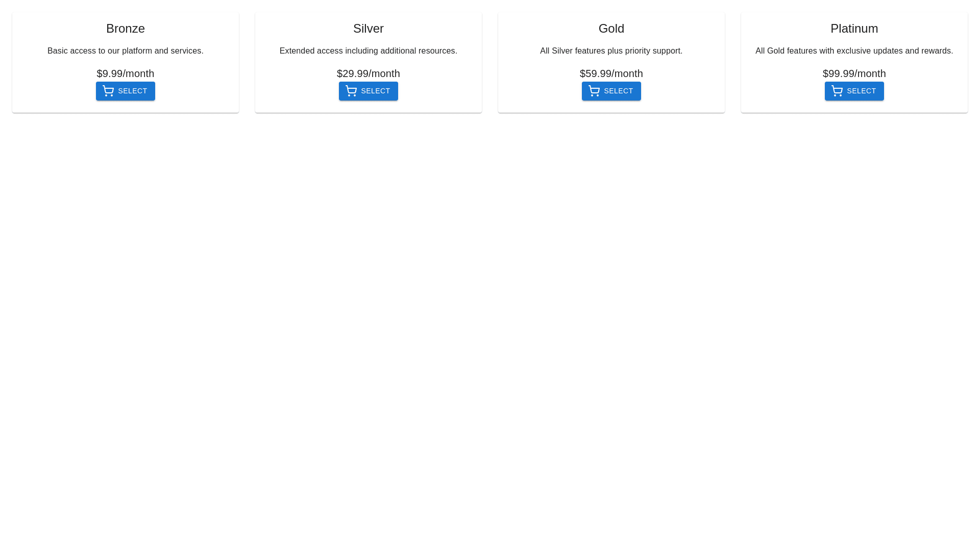Choose the Gold plan Select button
This screenshot has width=980, height=551.
pyautogui.click(x=611, y=91)
